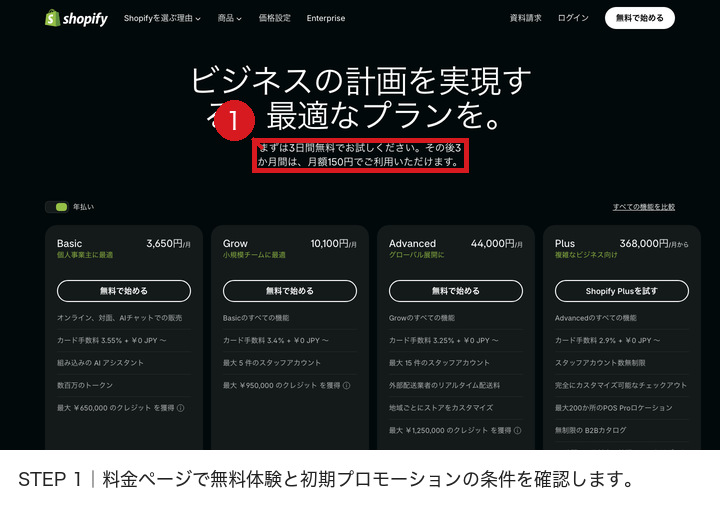
Task: Open the すべての機能を比較 link
Action: click(644, 207)
